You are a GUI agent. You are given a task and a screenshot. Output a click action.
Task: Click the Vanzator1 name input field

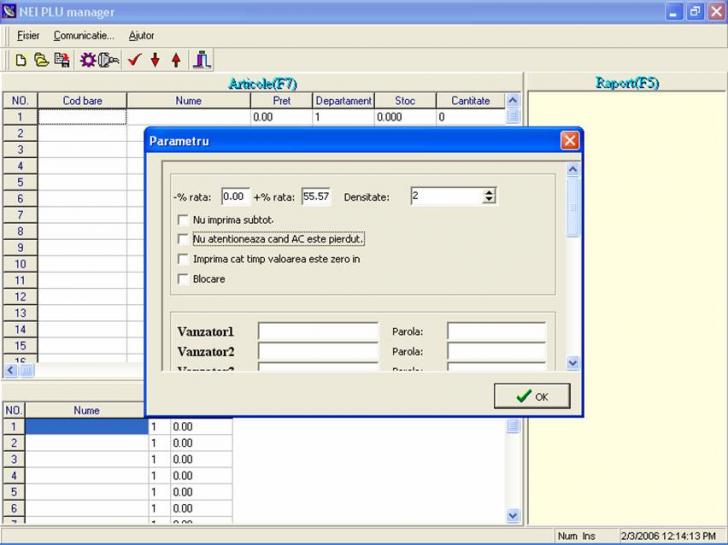[x=318, y=332]
